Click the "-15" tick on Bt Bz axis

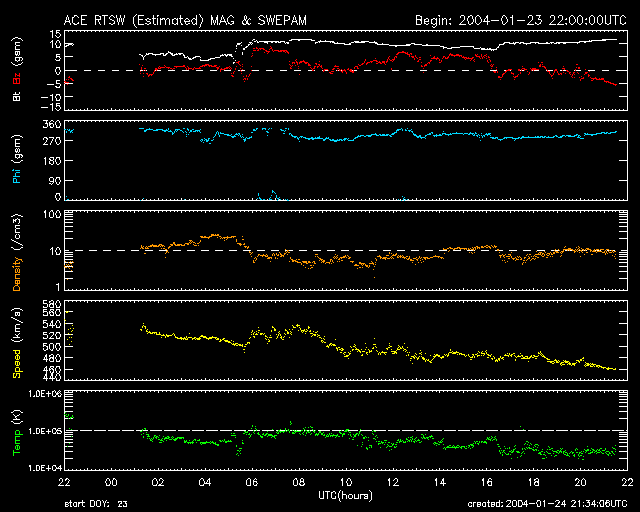[x=51, y=107]
